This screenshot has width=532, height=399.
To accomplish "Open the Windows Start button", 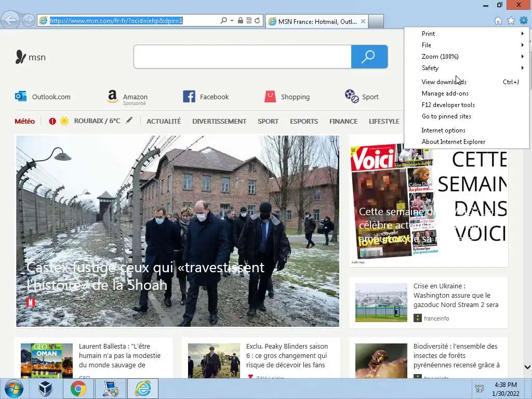I will [x=14, y=389].
